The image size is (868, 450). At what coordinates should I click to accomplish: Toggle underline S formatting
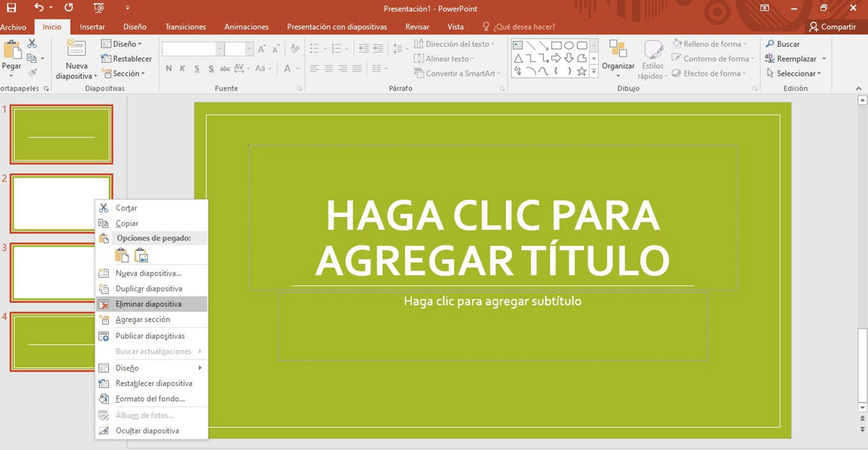(197, 69)
